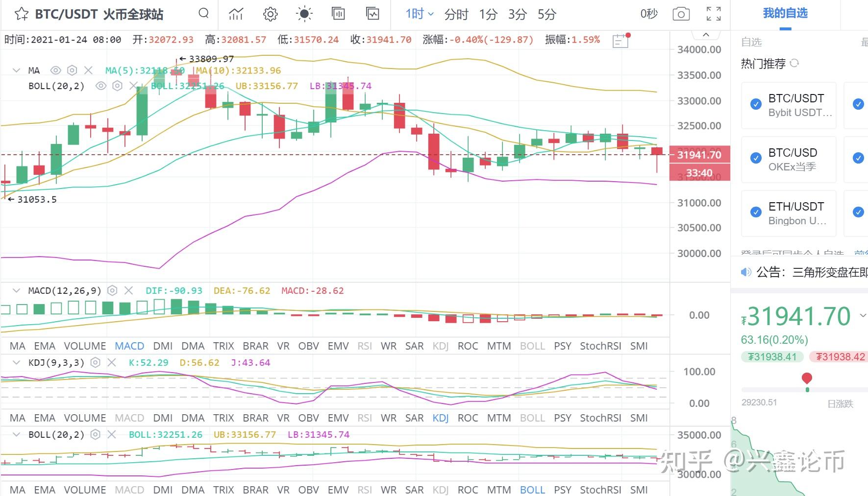Click the daily range red marker
Image resolution: width=868 pixels, height=496 pixels.
807,378
